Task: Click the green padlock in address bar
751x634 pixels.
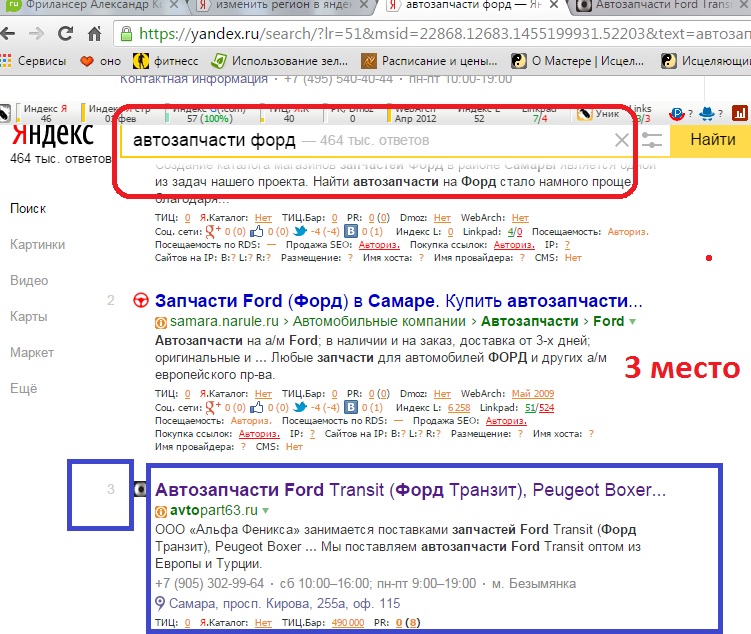Action: pyautogui.click(x=126, y=34)
